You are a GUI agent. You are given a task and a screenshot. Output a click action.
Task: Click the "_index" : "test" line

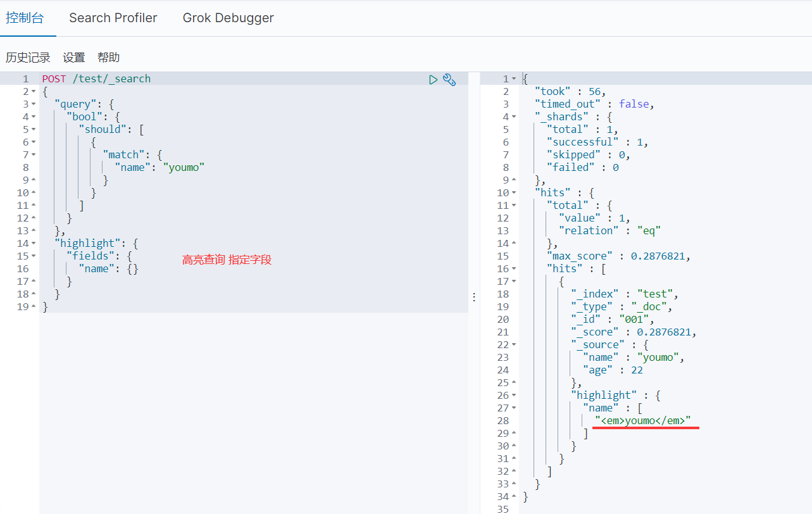point(624,294)
